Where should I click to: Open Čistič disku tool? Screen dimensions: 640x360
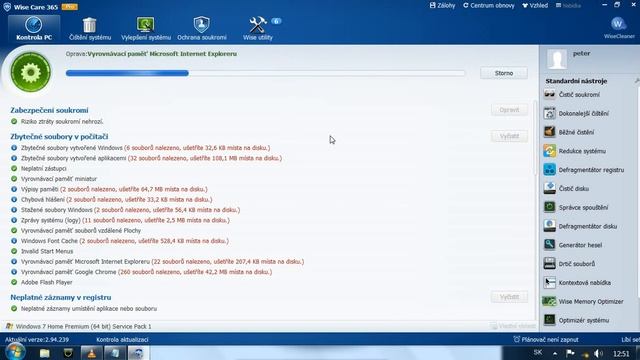[x=566, y=188]
